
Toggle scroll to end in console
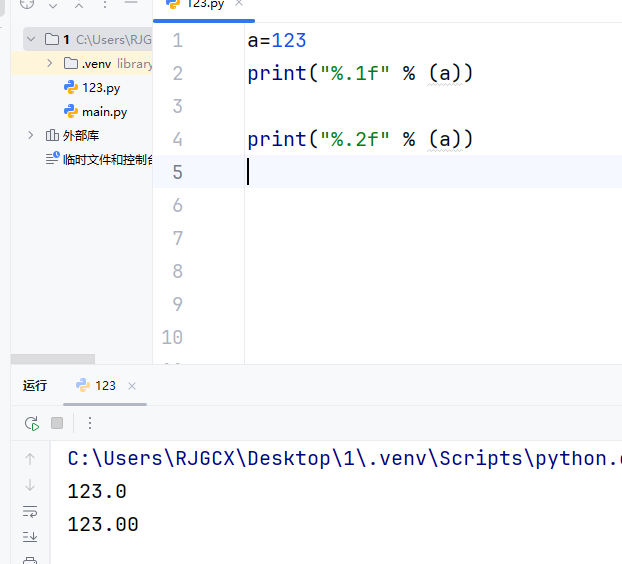30,537
